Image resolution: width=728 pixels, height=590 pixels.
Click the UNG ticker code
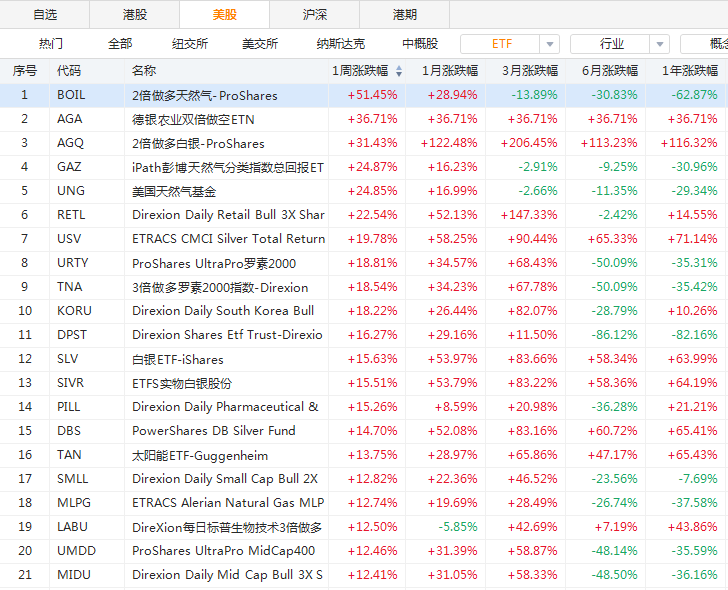coord(71,191)
